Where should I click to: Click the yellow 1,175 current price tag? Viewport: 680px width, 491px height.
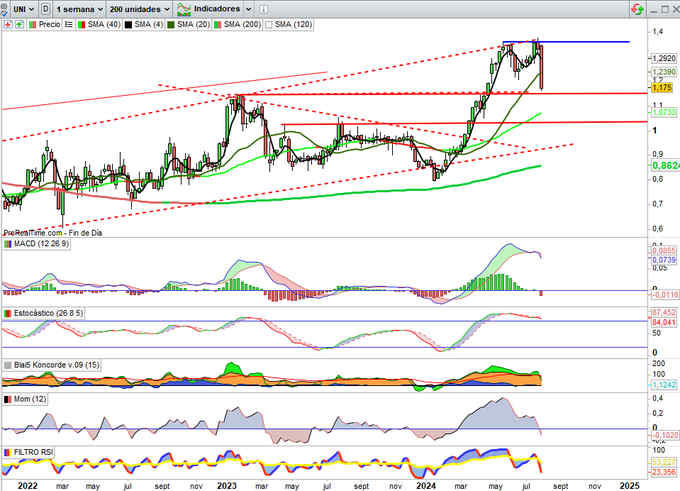coord(662,88)
